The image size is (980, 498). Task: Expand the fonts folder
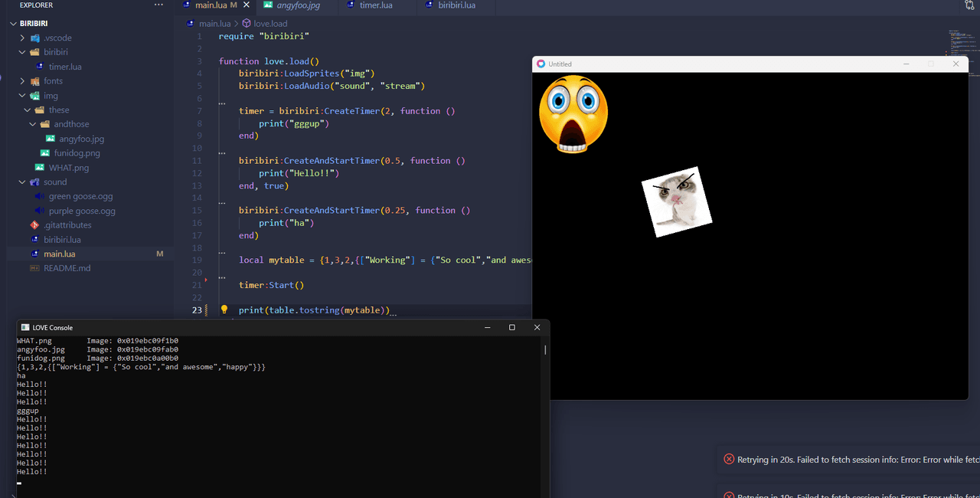point(23,81)
